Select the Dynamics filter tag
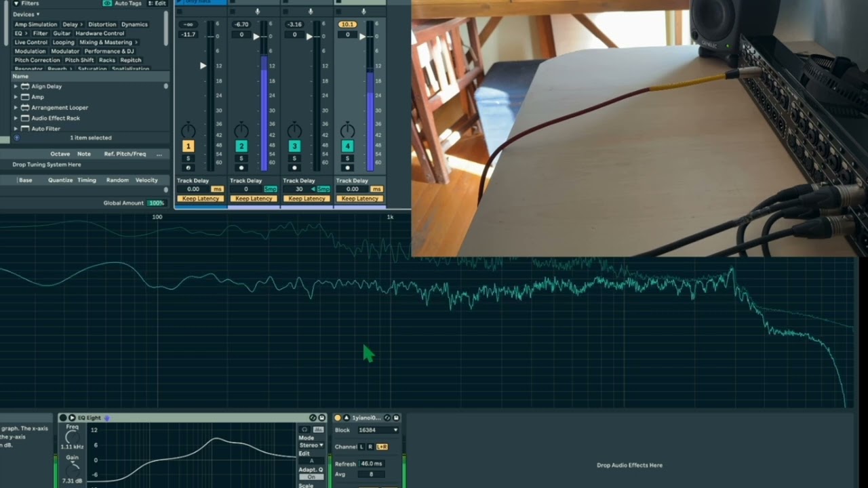The width and height of the screenshot is (868, 488). 134,24
